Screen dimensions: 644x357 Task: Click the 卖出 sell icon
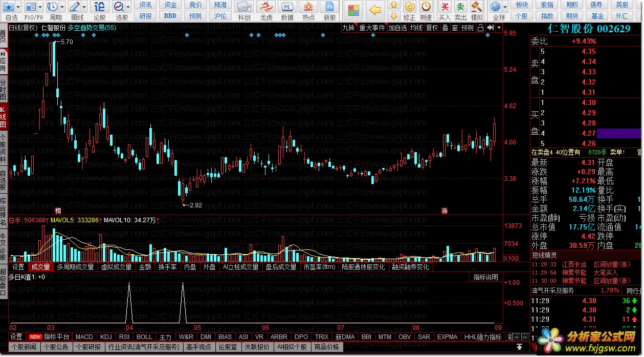(461, 7)
